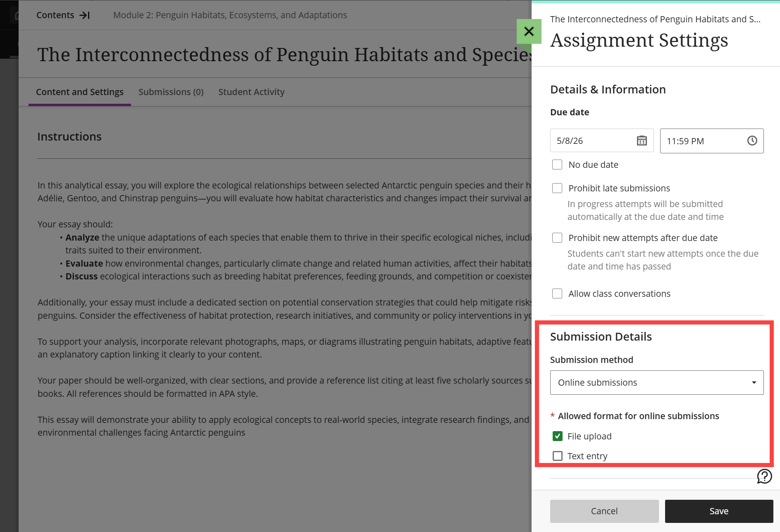The height and width of the screenshot is (532, 780).
Task: Open the clock time picker icon
Action: click(x=752, y=141)
